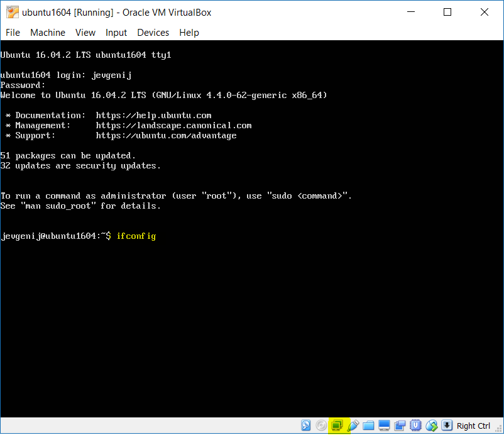This screenshot has width=504, height=435.
Task: Click the 'ubuntu1604 login: jevgenij' line
Action: point(66,75)
